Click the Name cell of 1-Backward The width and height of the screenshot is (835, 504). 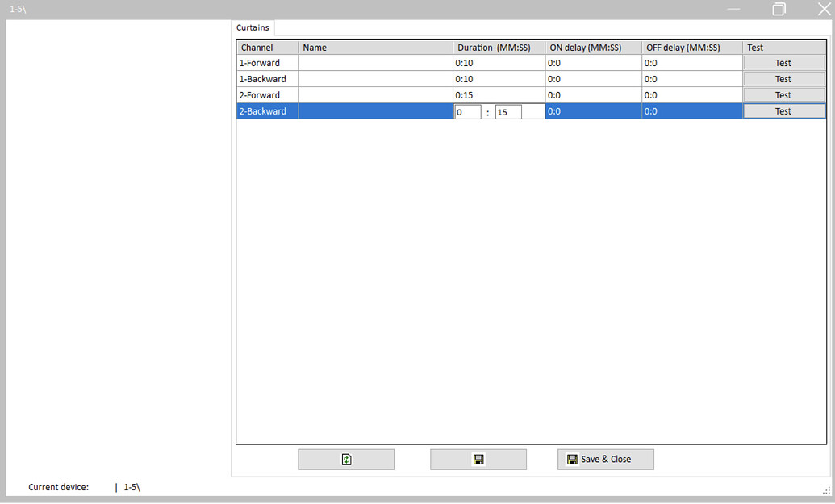(x=375, y=79)
